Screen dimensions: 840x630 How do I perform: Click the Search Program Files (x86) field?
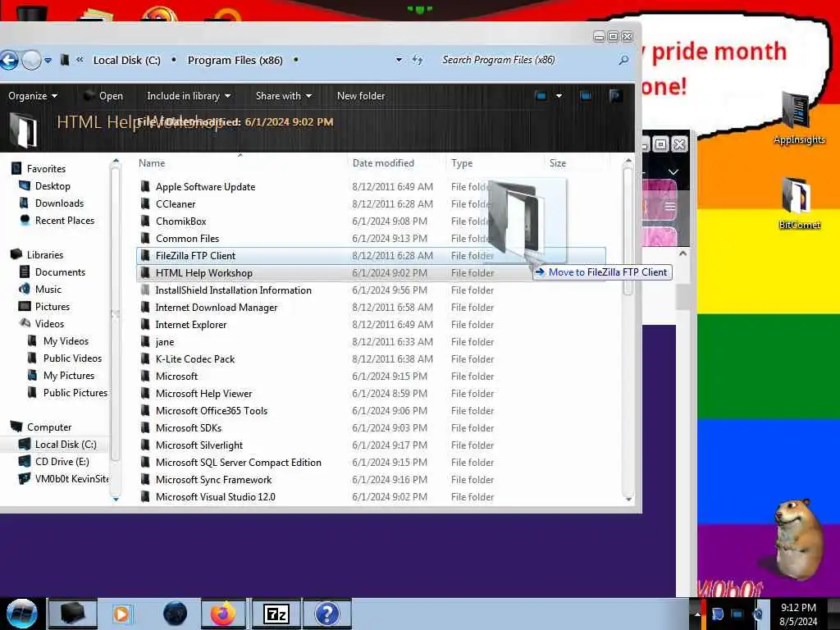(x=528, y=60)
